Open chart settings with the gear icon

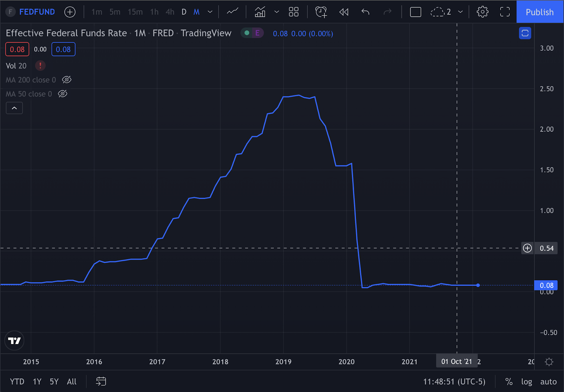[x=483, y=12]
